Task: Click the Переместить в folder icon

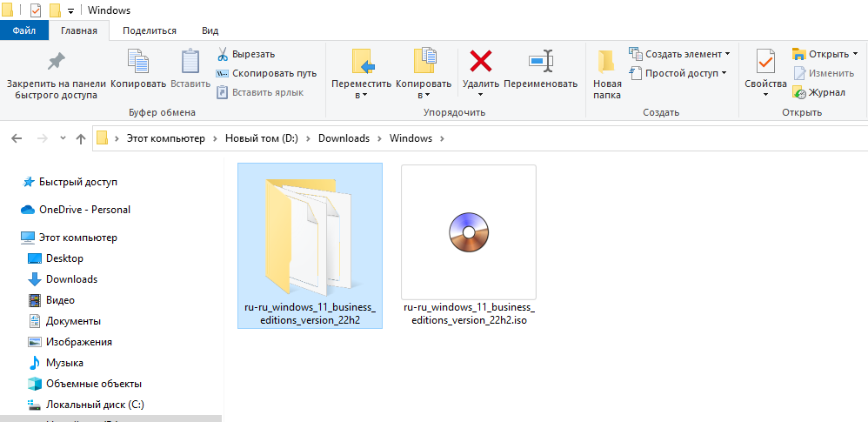Action: tap(364, 61)
